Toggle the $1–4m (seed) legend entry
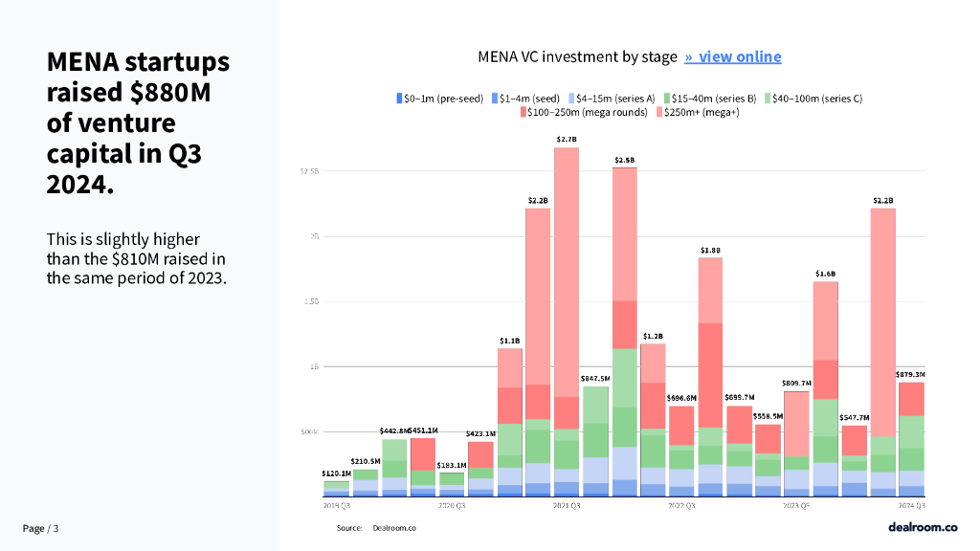The image size is (980, 551). pyautogui.click(x=525, y=98)
